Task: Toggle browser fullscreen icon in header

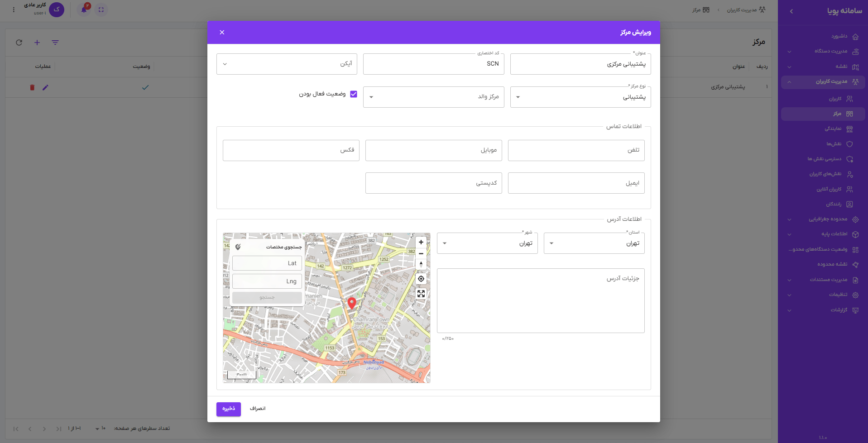Action: pyautogui.click(x=101, y=10)
